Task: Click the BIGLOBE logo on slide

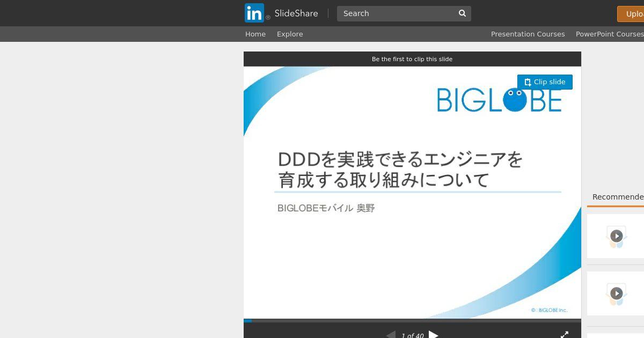Action: click(499, 100)
